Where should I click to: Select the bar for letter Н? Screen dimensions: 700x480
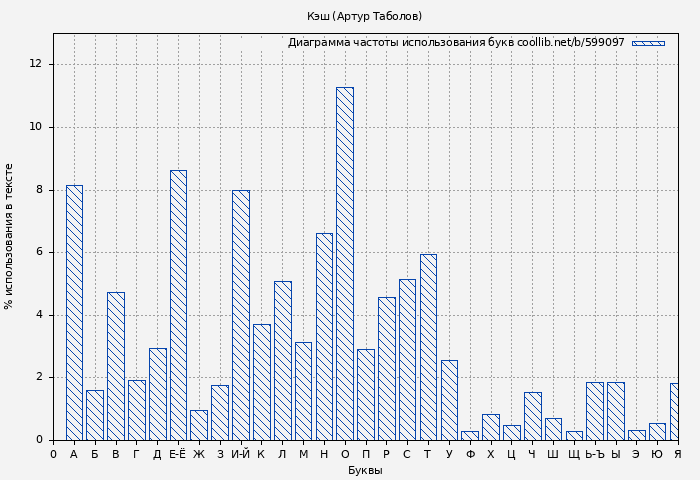[x=324, y=336]
